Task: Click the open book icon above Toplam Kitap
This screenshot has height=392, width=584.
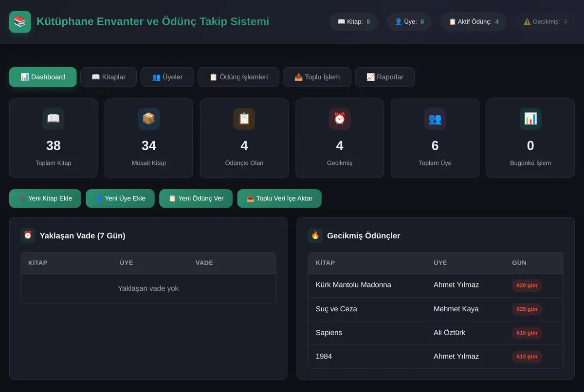Action: click(54, 119)
